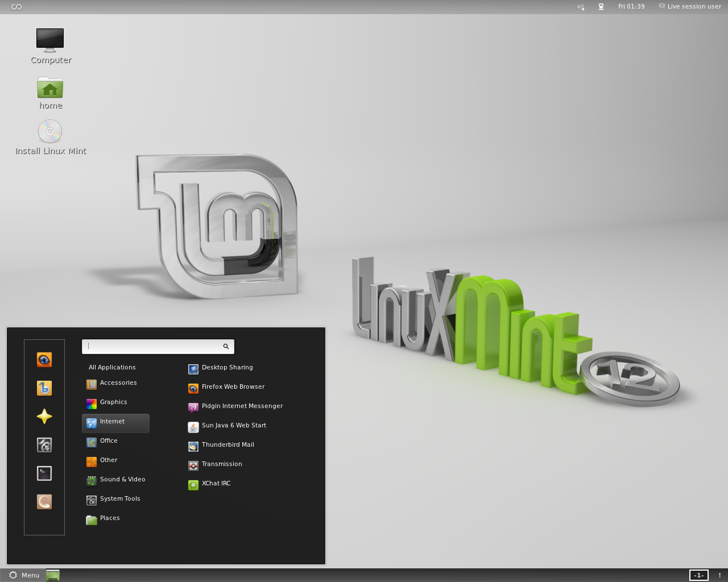Screen dimensions: 728x582
Task: Click the workspace 1 switcher in bottom panel
Action: (x=699, y=575)
